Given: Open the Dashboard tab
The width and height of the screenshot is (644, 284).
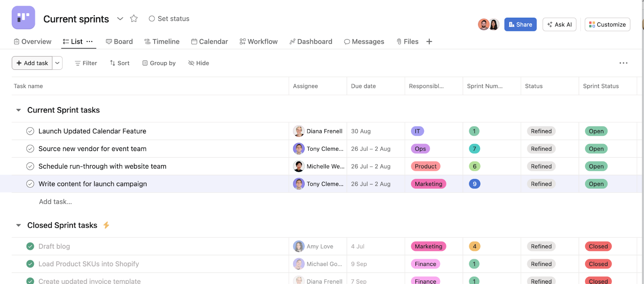Looking at the screenshot, I should pos(311,41).
